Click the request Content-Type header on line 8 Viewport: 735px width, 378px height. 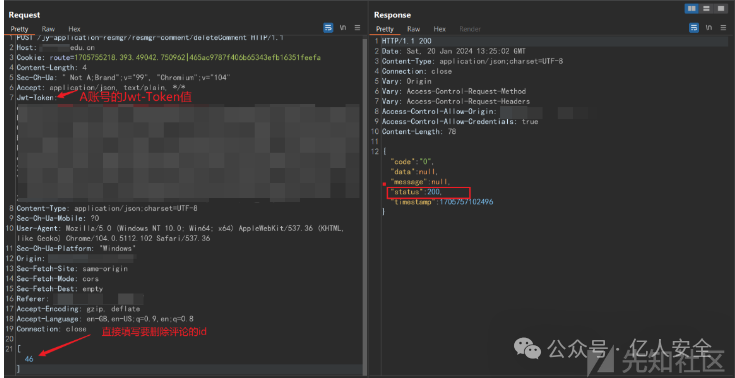(x=107, y=208)
